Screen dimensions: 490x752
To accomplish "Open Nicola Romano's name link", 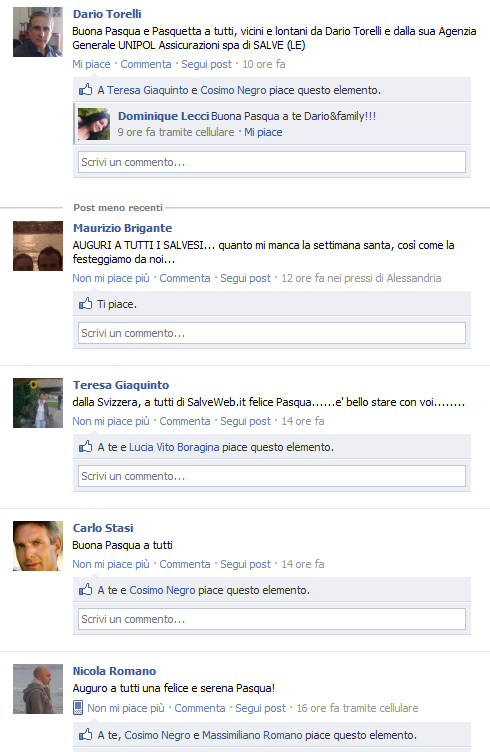I will pyautogui.click(x=114, y=671).
